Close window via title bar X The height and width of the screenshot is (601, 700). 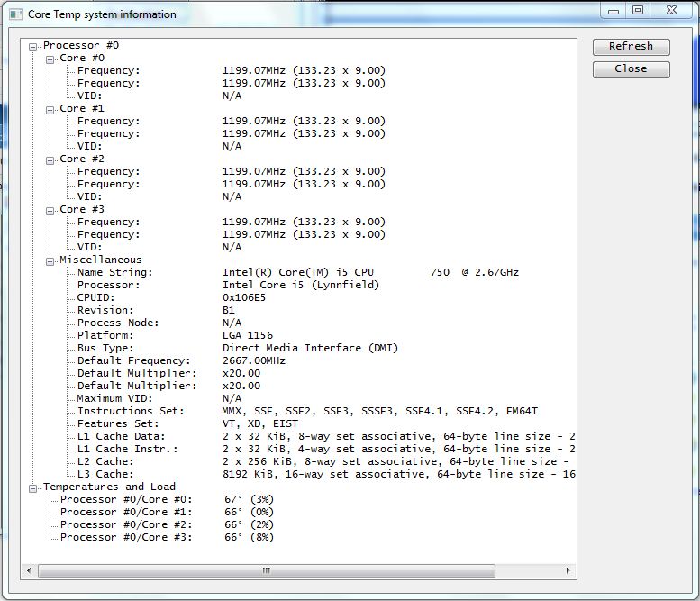point(671,11)
